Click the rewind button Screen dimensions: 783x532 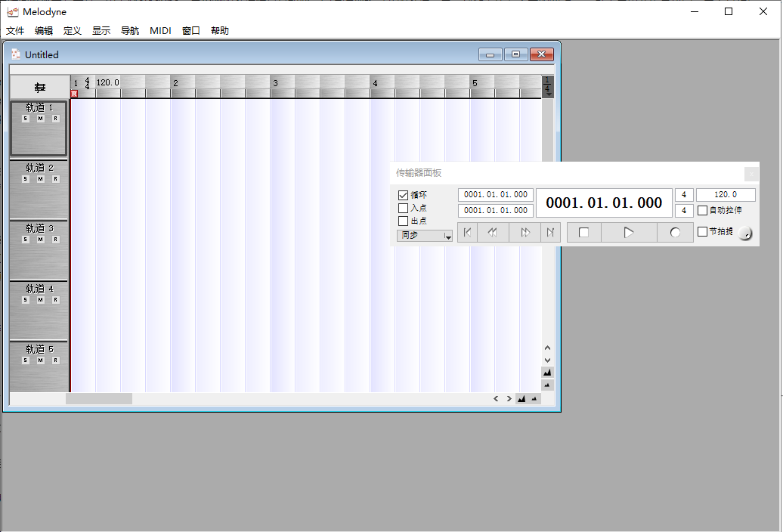[493, 233]
